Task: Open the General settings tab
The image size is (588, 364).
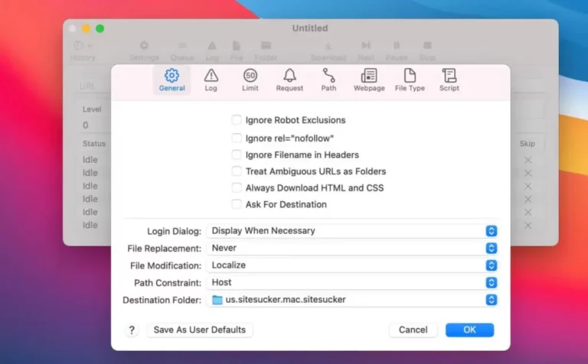Action: (x=171, y=80)
